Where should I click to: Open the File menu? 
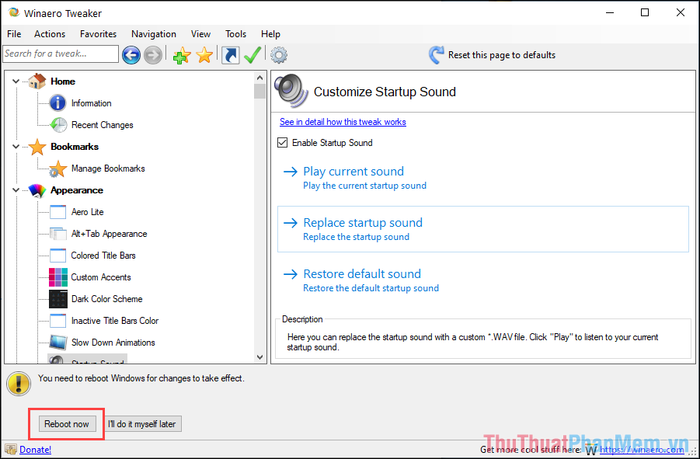pos(14,34)
